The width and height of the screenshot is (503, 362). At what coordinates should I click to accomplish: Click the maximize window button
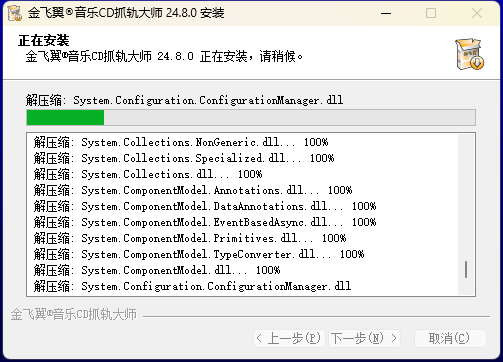point(431,13)
